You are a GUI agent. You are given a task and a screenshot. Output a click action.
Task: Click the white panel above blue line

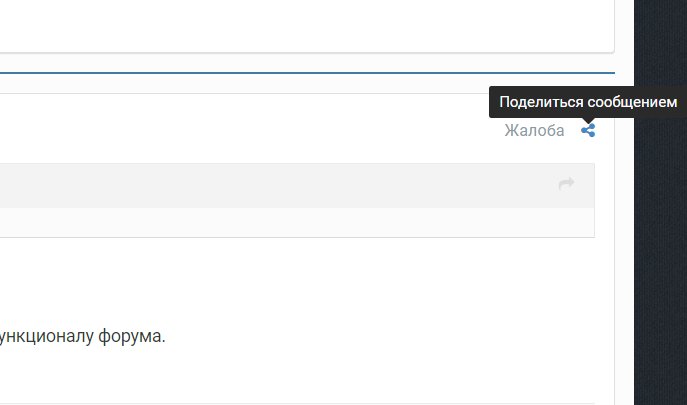pyautogui.click(x=300, y=25)
